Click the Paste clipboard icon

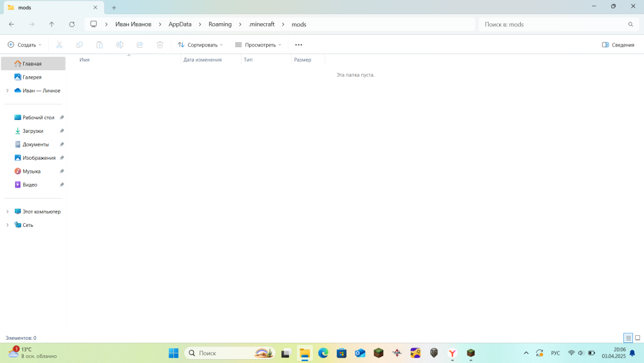coord(99,44)
